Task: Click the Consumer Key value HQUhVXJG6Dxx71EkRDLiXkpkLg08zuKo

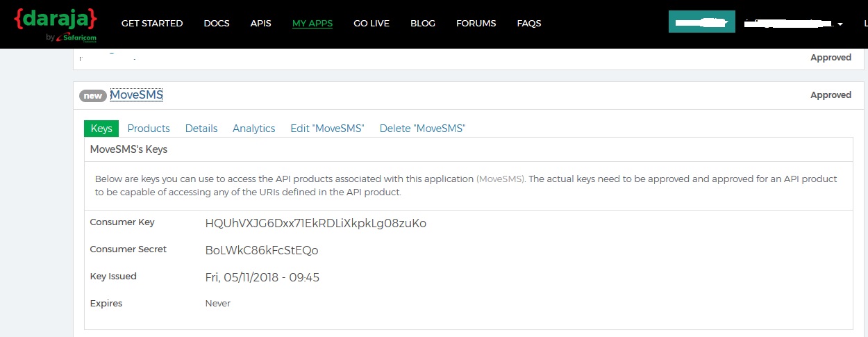Action: (316, 223)
